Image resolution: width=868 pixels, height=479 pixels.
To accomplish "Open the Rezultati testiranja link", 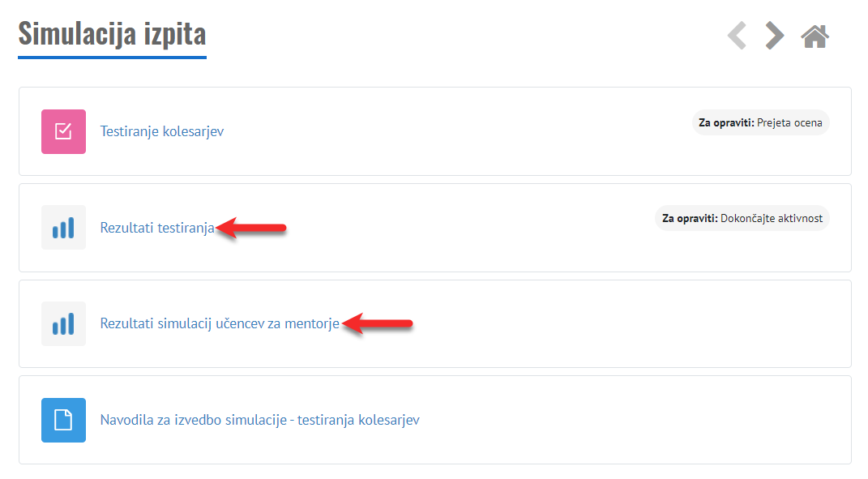I will click(x=157, y=228).
